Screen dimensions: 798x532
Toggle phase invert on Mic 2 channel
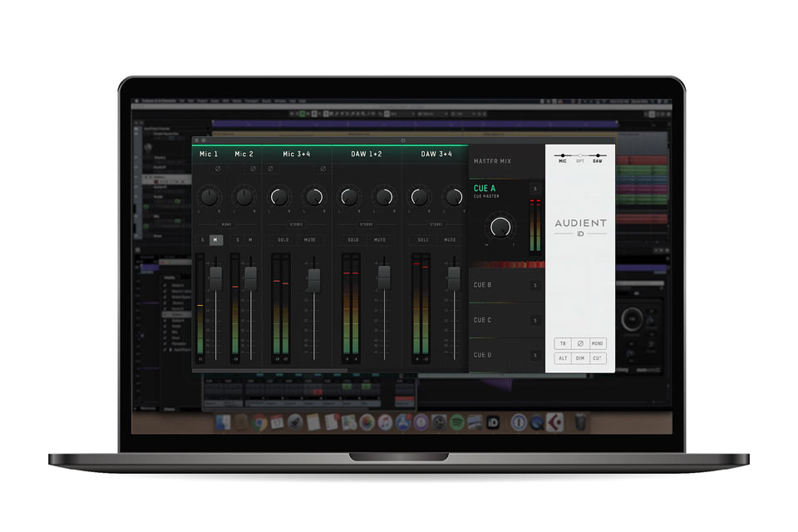coord(253,170)
